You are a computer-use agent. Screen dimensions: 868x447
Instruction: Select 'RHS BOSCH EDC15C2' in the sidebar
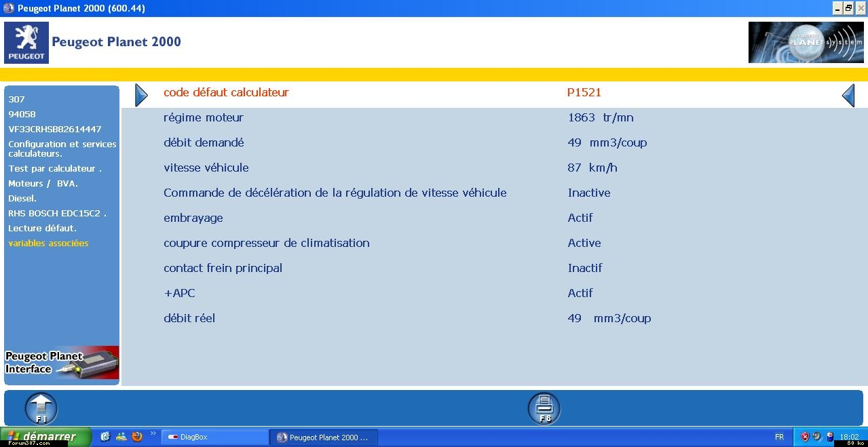pyautogui.click(x=57, y=214)
